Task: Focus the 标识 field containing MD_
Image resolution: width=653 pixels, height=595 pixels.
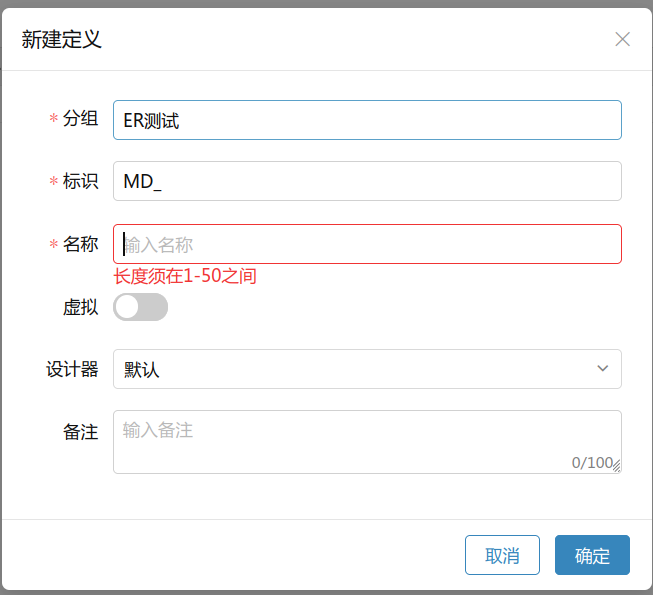Action: click(x=367, y=181)
